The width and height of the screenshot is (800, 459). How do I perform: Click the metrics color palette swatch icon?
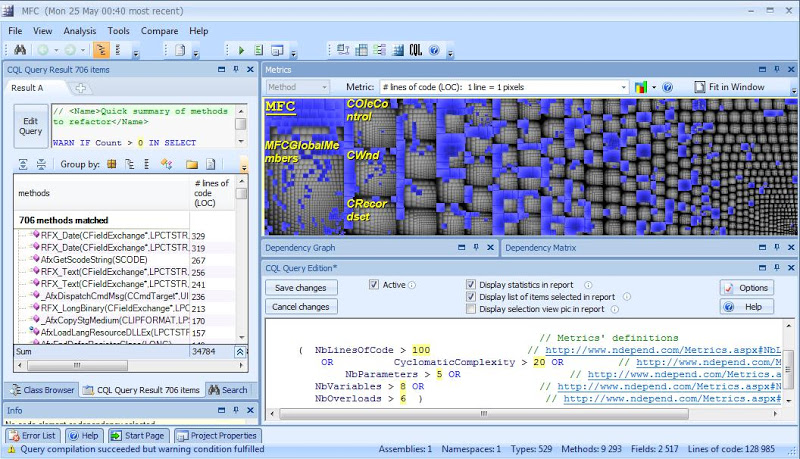point(641,87)
